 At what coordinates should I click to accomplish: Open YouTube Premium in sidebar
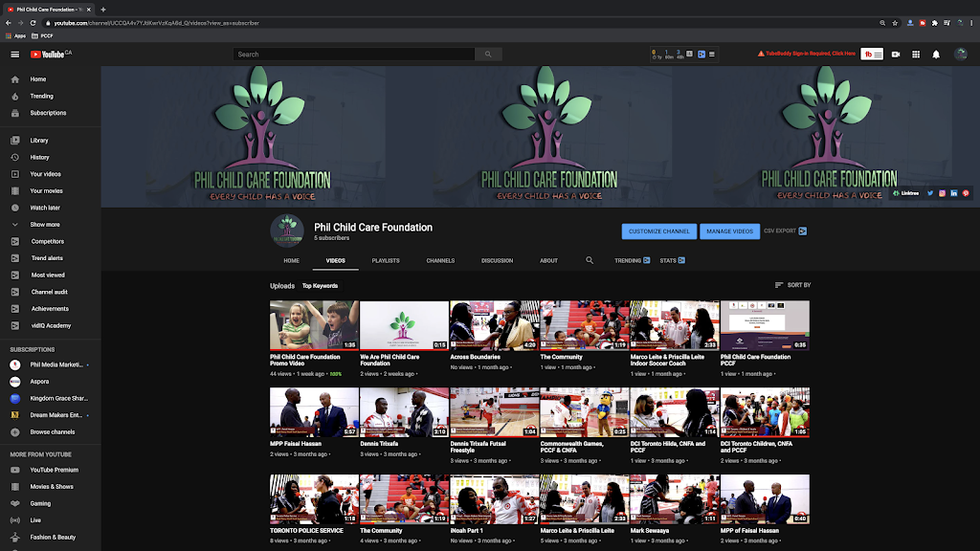51,470
